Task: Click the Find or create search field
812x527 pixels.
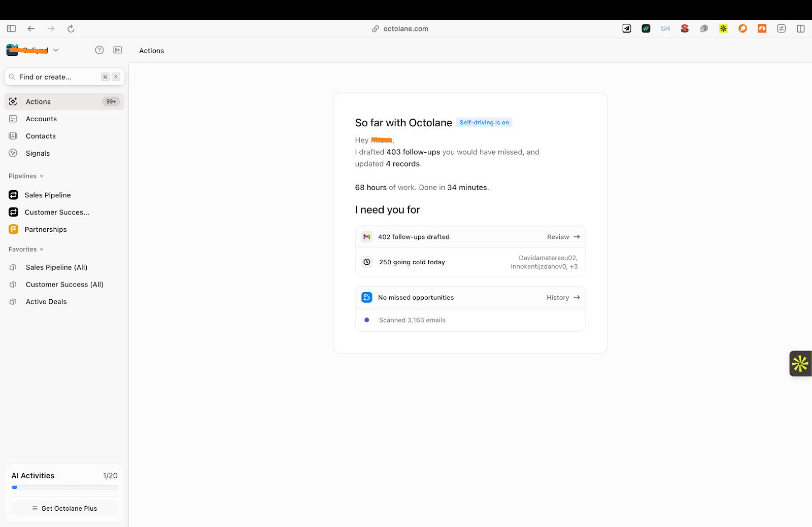Action: coord(64,77)
